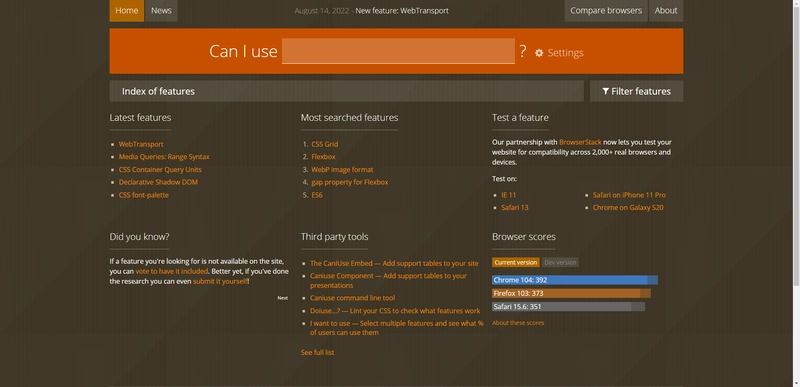This screenshot has width=800, height=387.
Task: Click See full list of third party tools
Action: (x=317, y=352)
